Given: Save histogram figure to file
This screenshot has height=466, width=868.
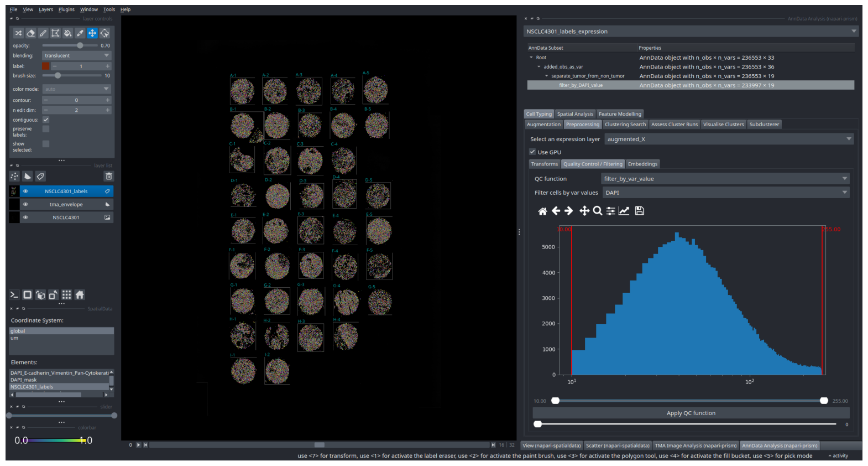Looking at the screenshot, I should tap(639, 211).
